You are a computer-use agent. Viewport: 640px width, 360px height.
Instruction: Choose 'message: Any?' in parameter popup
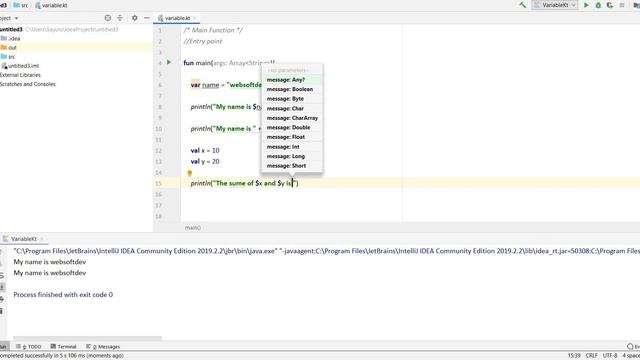pos(292,80)
